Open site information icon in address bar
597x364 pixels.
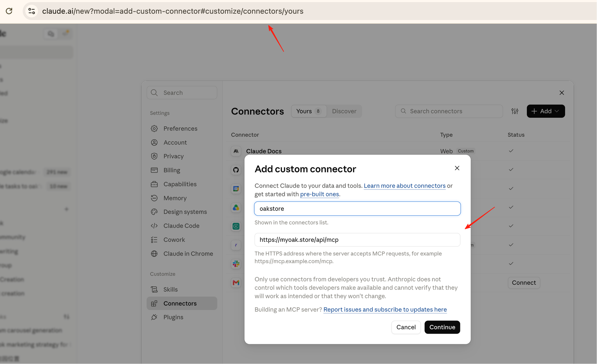coord(32,11)
